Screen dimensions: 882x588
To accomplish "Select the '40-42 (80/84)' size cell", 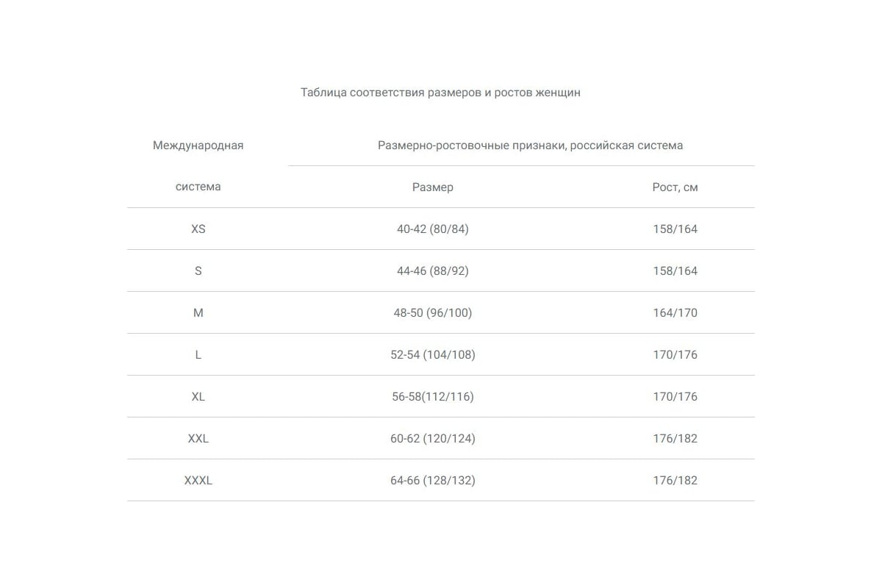I will pyautogui.click(x=432, y=229).
